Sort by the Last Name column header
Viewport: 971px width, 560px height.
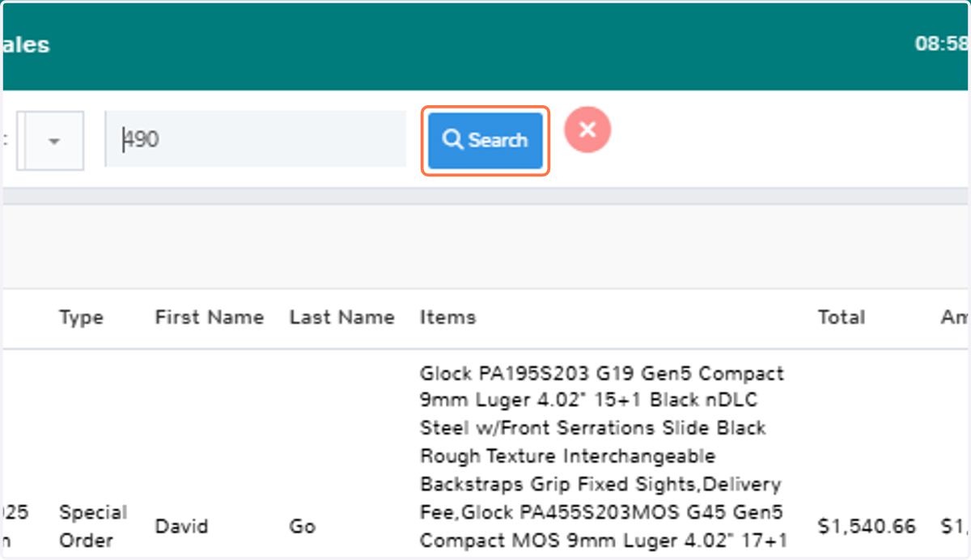342,317
